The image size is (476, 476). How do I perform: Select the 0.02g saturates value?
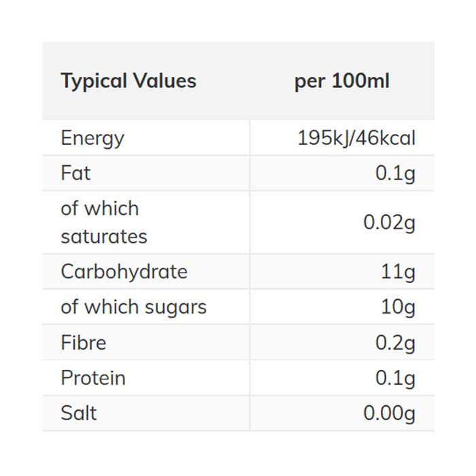point(389,222)
